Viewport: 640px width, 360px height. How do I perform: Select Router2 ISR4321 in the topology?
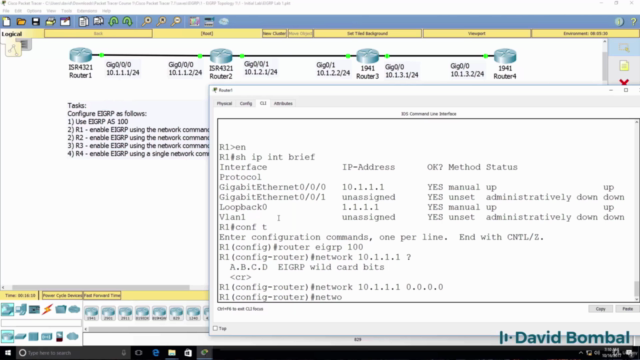pyautogui.click(x=221, y=56)
